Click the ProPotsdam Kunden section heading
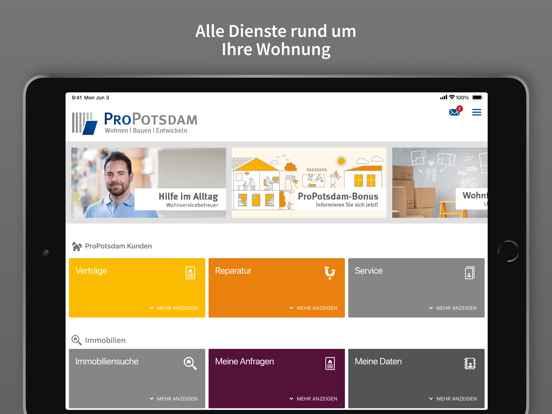Screen dimensions: 552x414 [118, 246]
